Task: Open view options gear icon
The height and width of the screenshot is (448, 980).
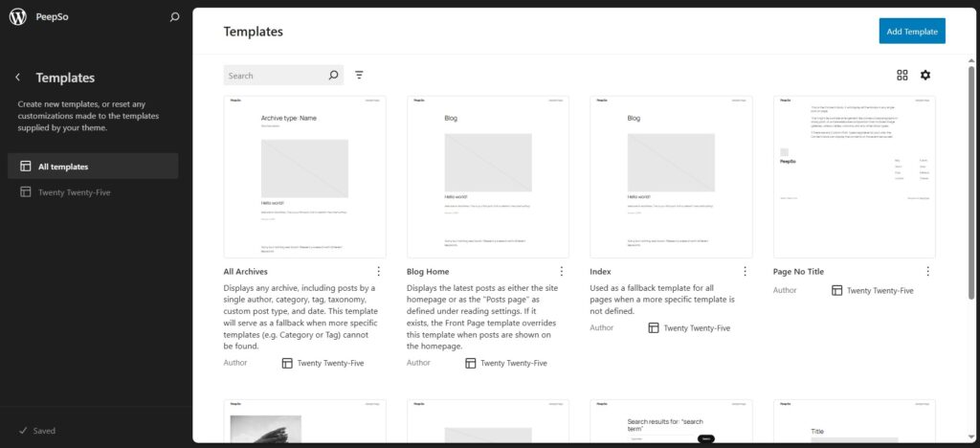Action: tap(925, 76)
